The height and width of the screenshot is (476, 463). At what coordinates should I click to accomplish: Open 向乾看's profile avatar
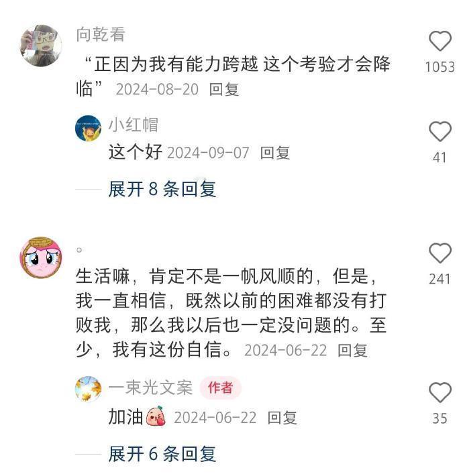point(41,46)
